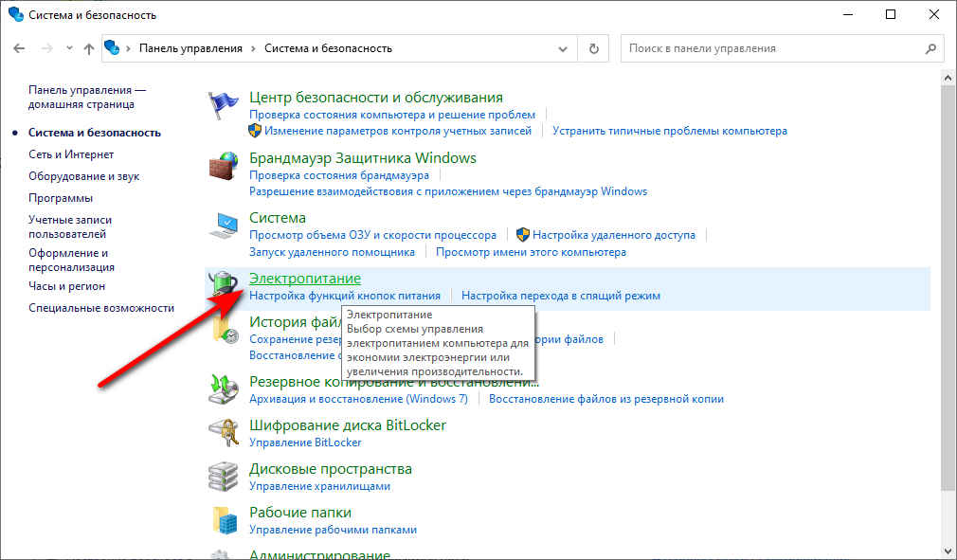Screen dimensions: 957x560
Task: Click the Security and Maintenance flag icon
Action: click(224, 104)
